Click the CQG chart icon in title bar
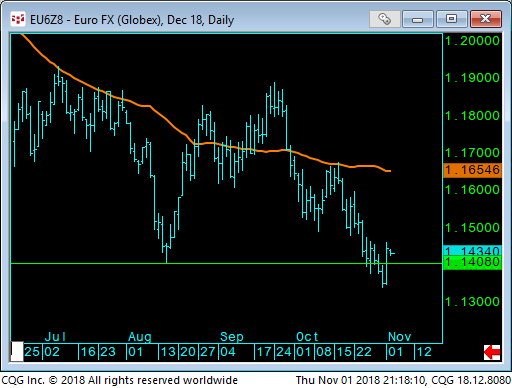Screen dimensions: 512x388 tap(18, 19)
